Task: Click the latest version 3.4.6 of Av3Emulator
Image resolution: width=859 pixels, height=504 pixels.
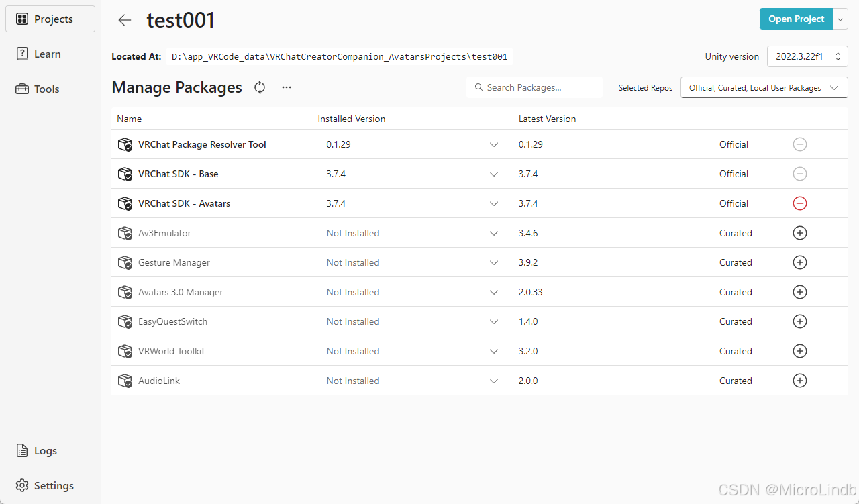Action: click(528, 233)
